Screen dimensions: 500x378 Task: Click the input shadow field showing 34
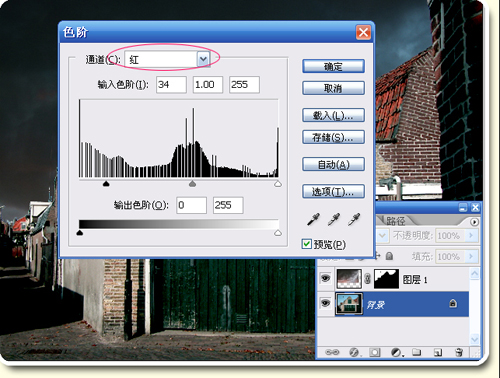click(x=171, y=84)
